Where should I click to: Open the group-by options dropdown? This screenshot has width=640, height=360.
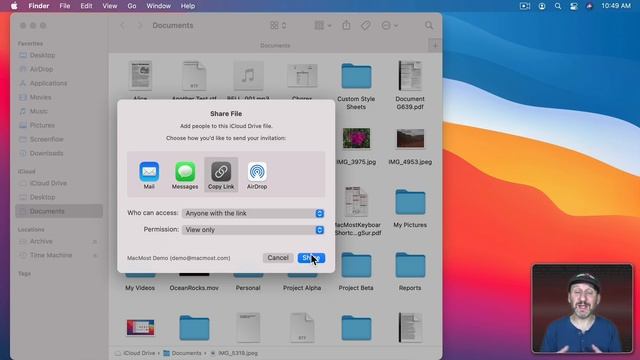[322, 25]
